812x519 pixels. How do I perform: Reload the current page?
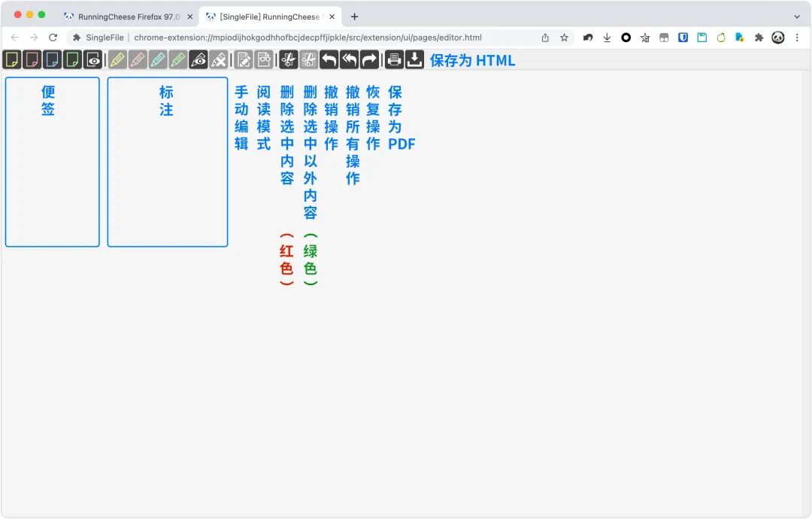tap(53, 38)
